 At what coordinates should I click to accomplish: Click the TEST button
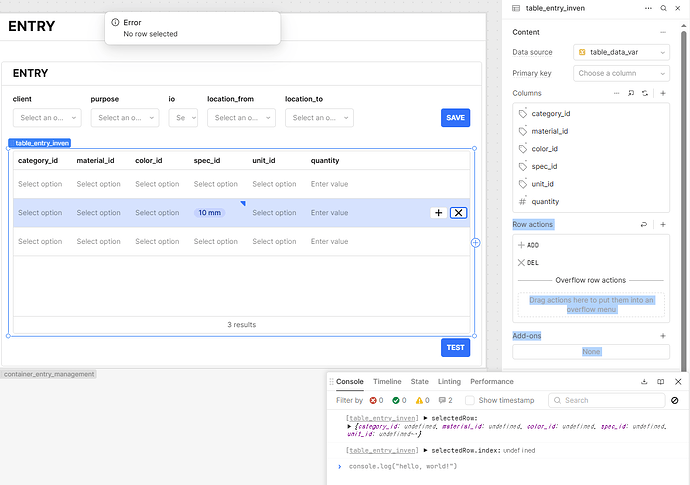pos(455,348)
